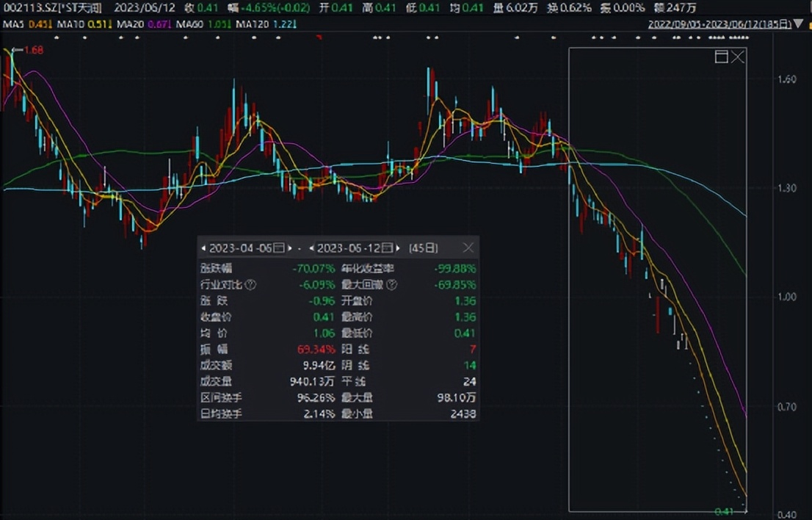The image size is (812, 520).
Task: Open the 45日 interval selector
Action: 424,248
